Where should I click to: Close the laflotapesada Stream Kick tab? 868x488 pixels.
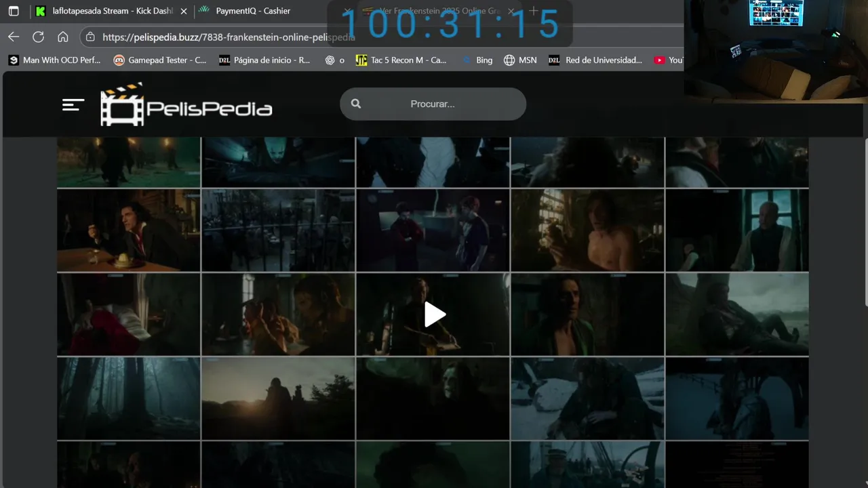[183, 11]
